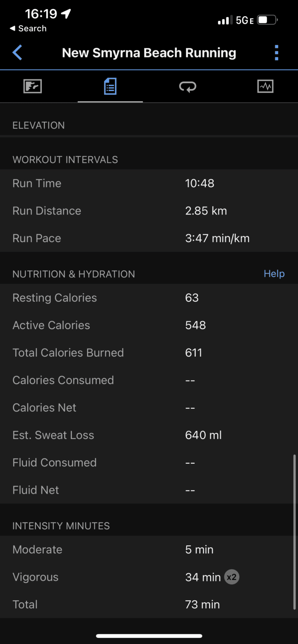Tap the Fluid Consumed row
Screen dimensions: 298x644
(x=149, y=463)
